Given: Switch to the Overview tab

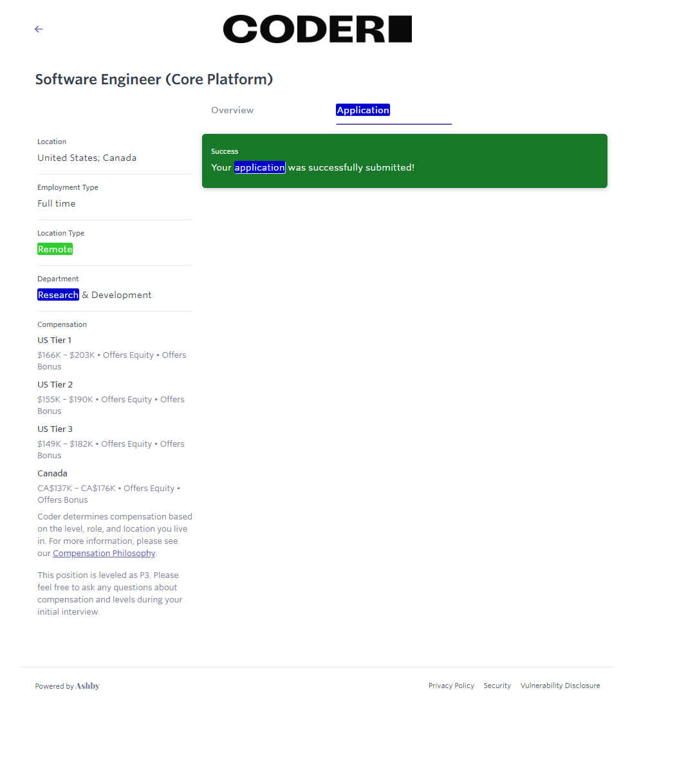Looking at the screenshot, I should point(232,110).
